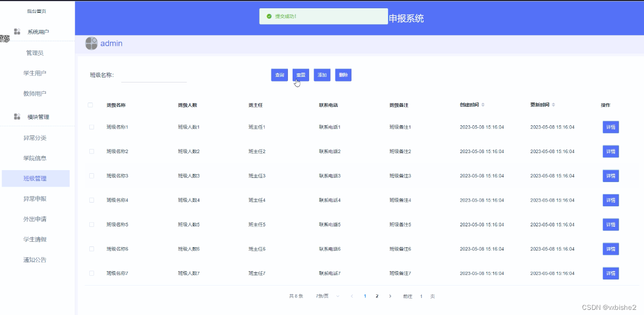Go to next page arrow
644x315 pixels.
pyautogui.click(x=390, y=296)
